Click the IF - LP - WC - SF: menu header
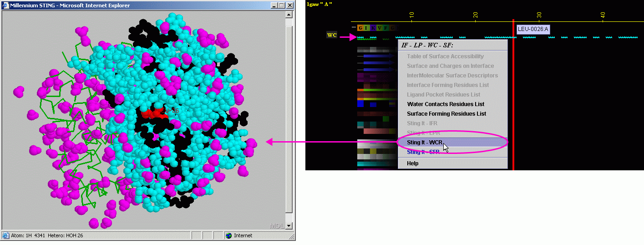This screenshot has height=245, width=644. click(427, 45)
